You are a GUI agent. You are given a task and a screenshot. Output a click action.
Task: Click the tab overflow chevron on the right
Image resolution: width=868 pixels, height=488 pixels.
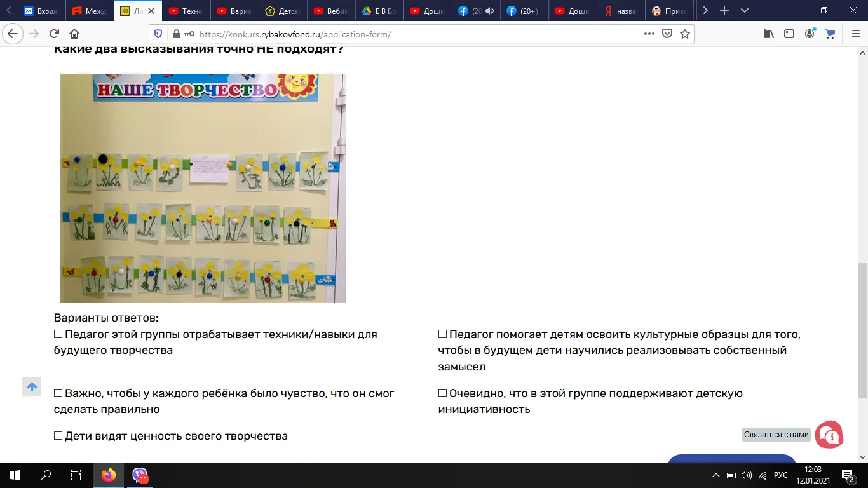click(705, 11)
